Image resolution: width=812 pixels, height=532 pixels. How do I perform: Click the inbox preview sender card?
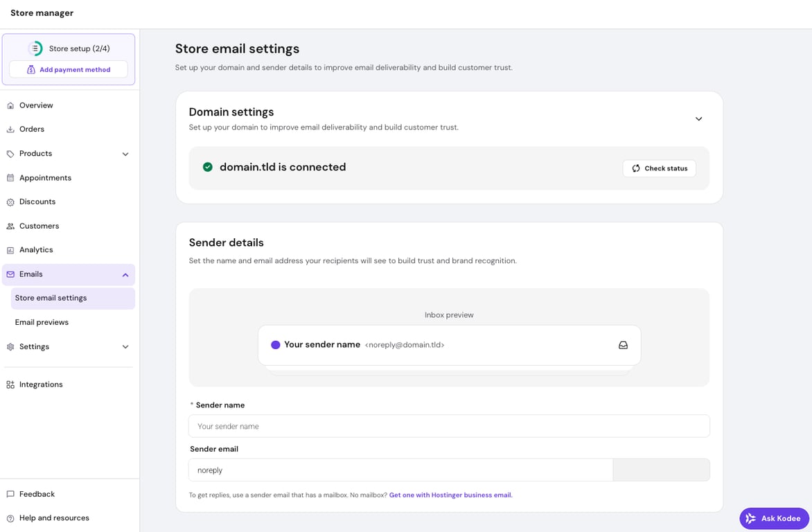(x=450, y=345)
